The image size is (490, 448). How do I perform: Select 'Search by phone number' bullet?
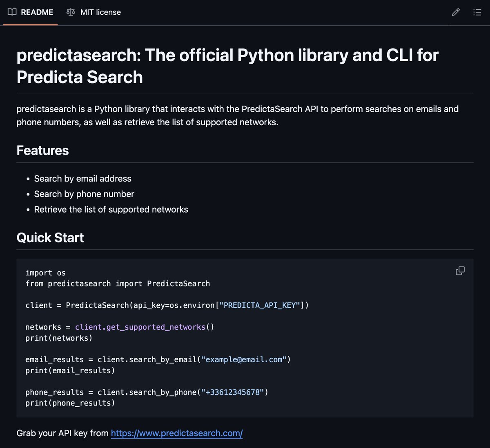pos(84,194)
